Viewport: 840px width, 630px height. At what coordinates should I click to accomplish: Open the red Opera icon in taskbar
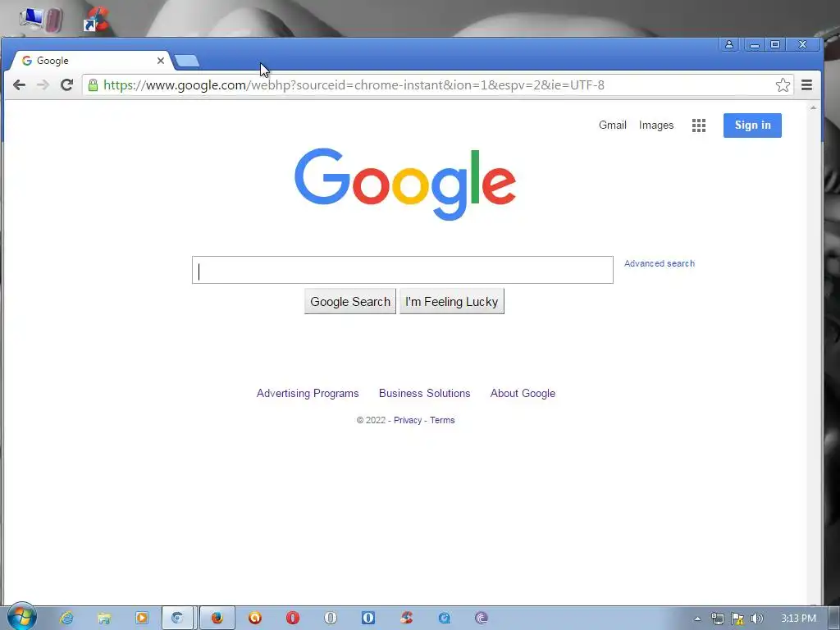click(293, 619)
